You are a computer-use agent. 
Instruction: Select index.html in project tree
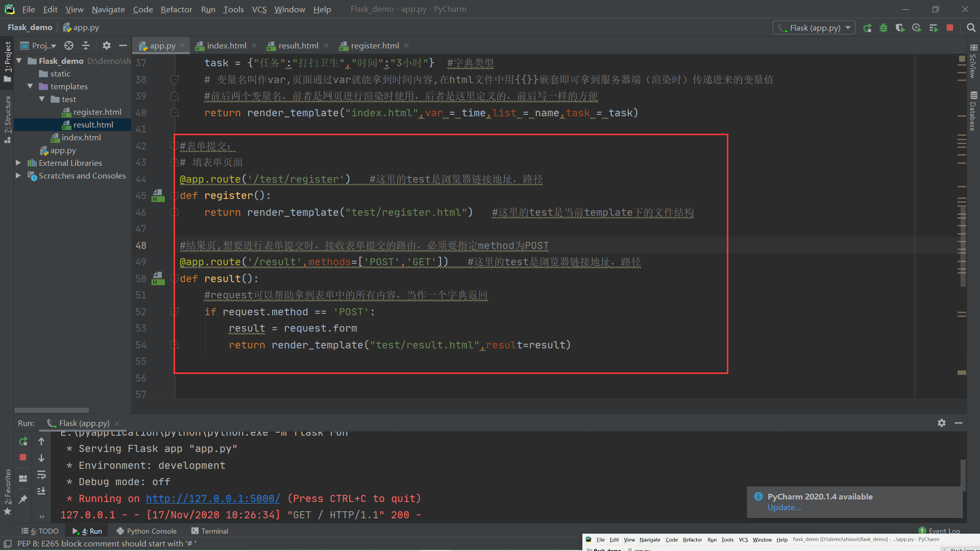[x=81, y=138]
